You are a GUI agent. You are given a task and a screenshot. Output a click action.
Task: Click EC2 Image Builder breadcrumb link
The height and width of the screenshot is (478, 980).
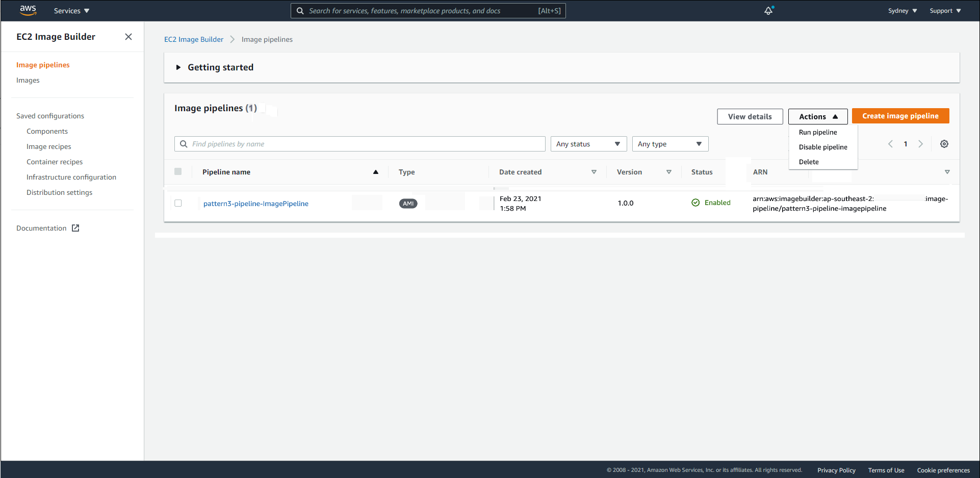(194, 39)
